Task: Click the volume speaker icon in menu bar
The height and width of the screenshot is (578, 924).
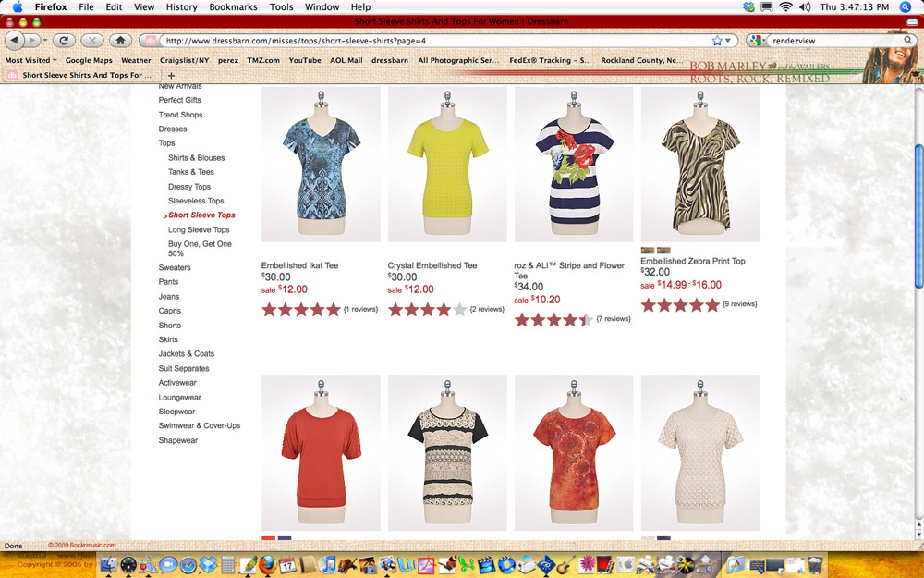Action: pyautogui.click(x=805, y=7)
